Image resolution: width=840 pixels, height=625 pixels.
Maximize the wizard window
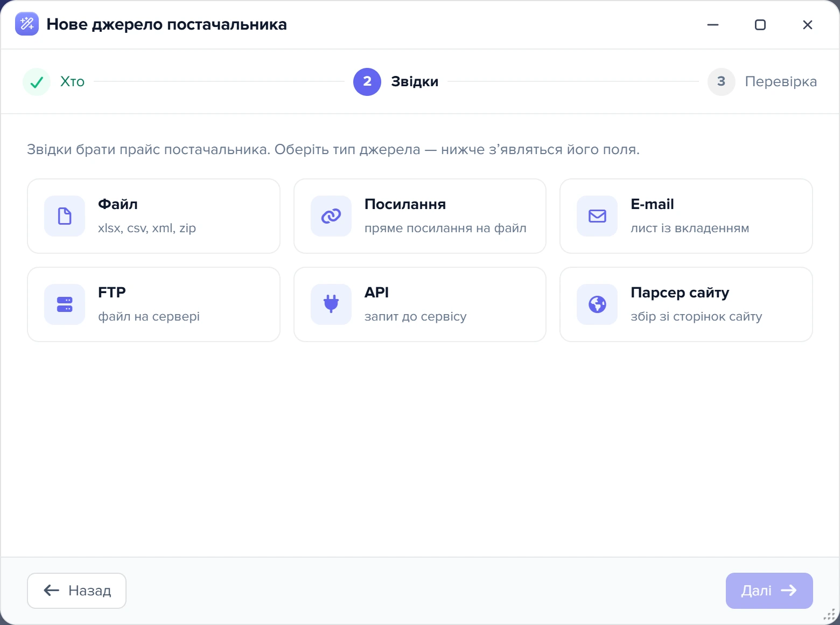(760, 25)
